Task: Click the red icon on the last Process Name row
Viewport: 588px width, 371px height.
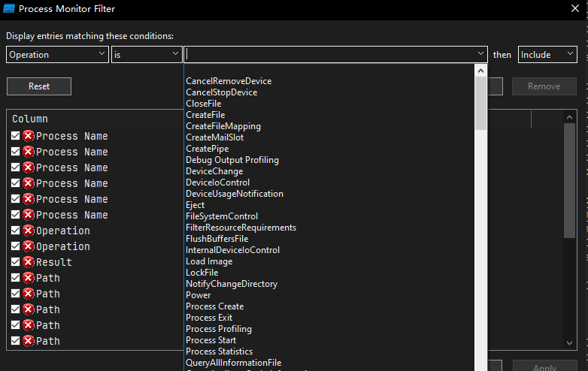Action: tap(29, 215)
